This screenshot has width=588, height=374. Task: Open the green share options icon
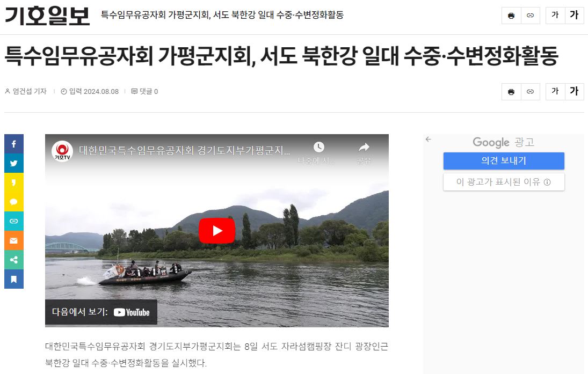(x=14, y=260)
